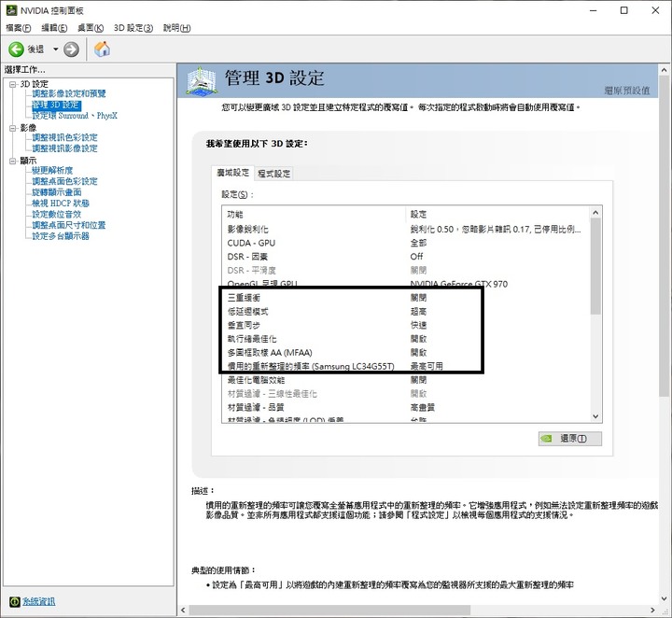
Task: Select the 慣用的重新整理的頻率 row
Action: coord(406,367)
